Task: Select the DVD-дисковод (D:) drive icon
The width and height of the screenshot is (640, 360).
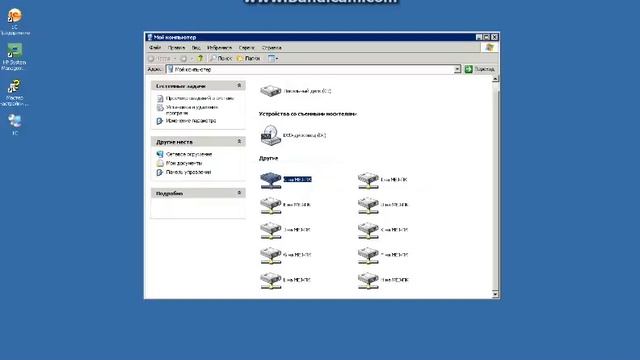Action: (271, 135)
